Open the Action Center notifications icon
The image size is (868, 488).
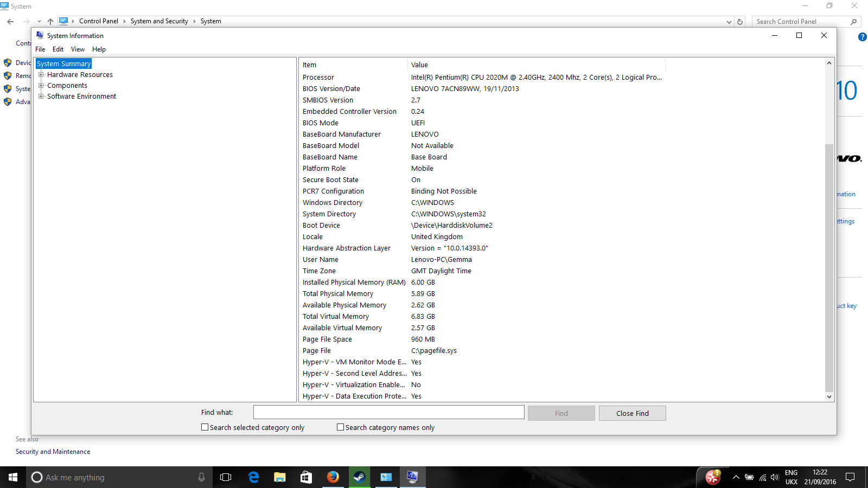click(x=850, y=477)
